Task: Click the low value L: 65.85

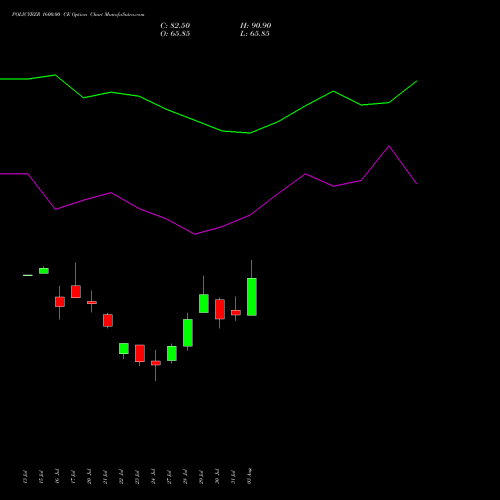Action: (255, 34)
